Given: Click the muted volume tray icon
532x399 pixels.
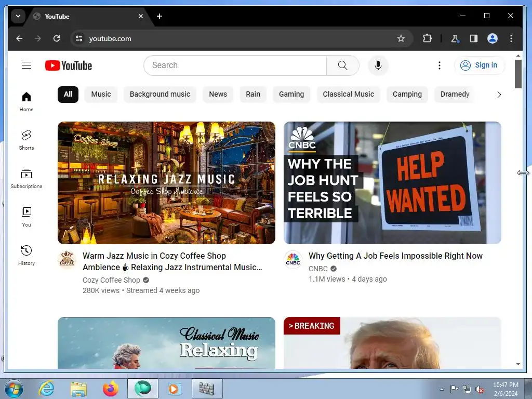Looking at the screenshot, I should 480,390.
